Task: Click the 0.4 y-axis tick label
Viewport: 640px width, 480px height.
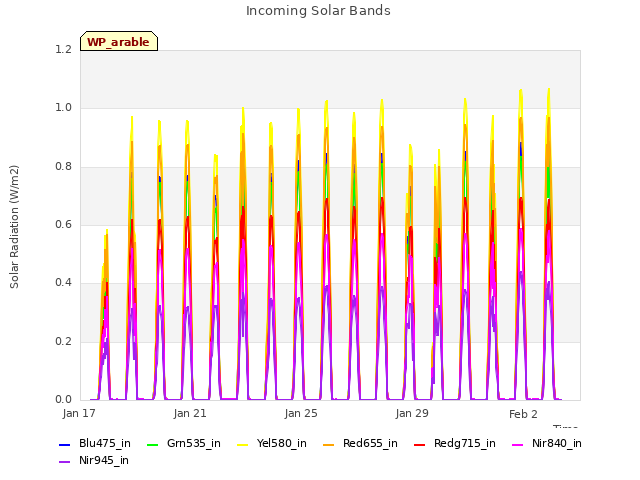Action: [63, 283]
